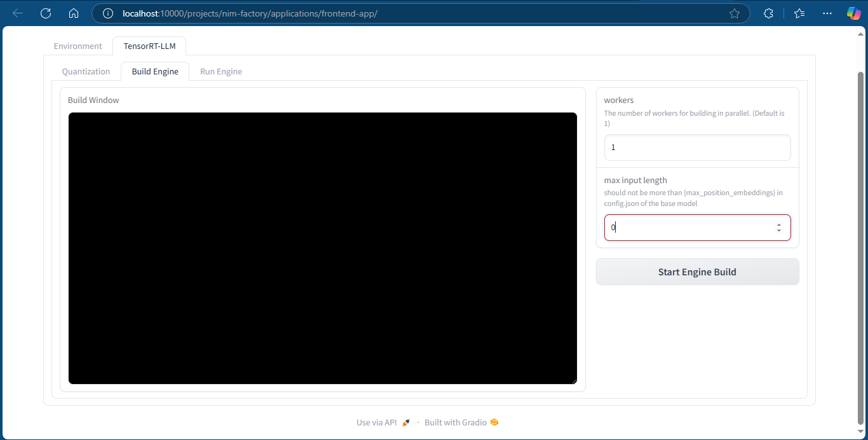Select the Quantization tab

point(86,71)
